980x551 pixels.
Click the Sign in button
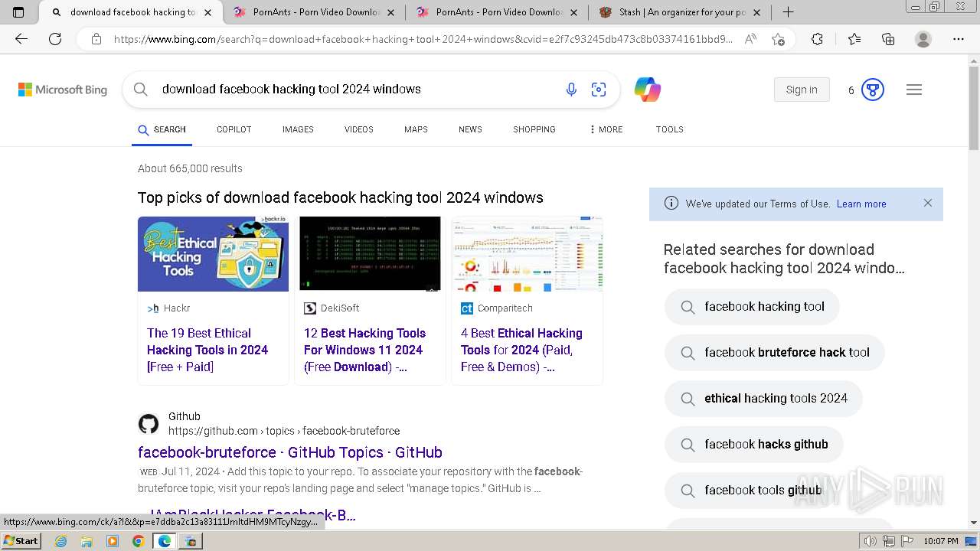coord(802,90)
